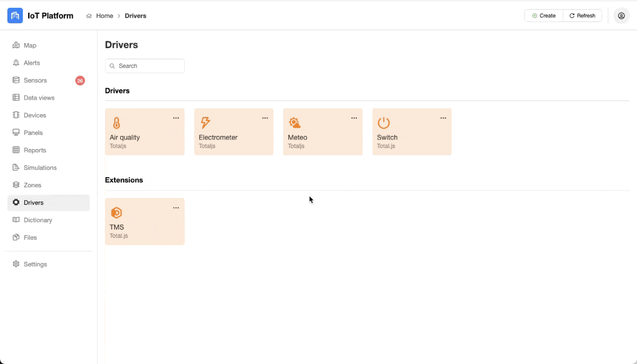Open Alerts from the sidebar
Image resolution: width=637 pixels, height=364 pixels.
(x=31, y=63)
